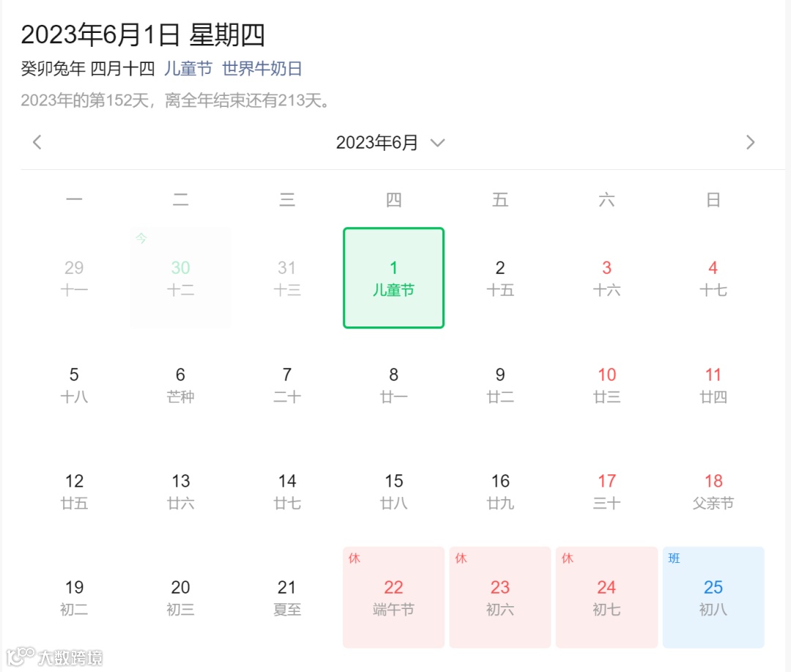Pick Saturday June 3 date
Viewport: 791px width, 672px height.
(x=606, y=277)
